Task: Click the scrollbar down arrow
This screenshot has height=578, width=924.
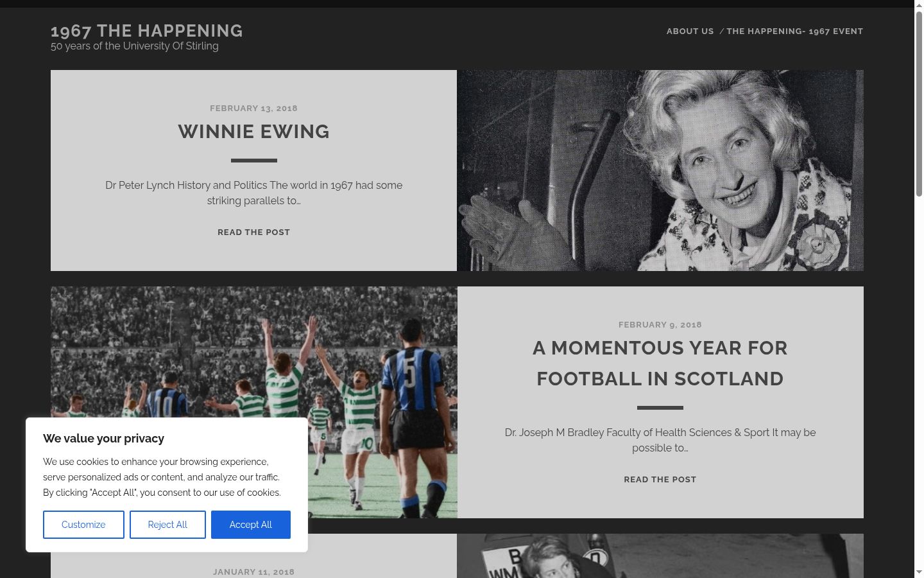Action: 919,572
